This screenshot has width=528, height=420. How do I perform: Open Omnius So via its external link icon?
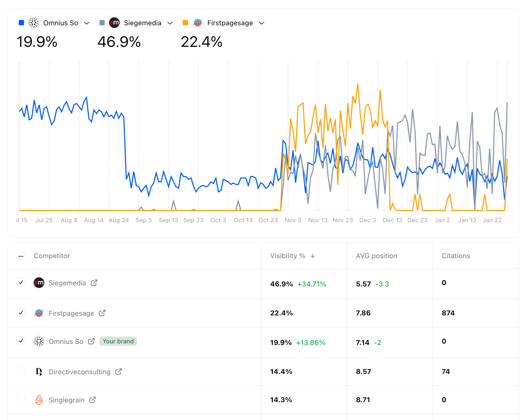click(92, 341)
